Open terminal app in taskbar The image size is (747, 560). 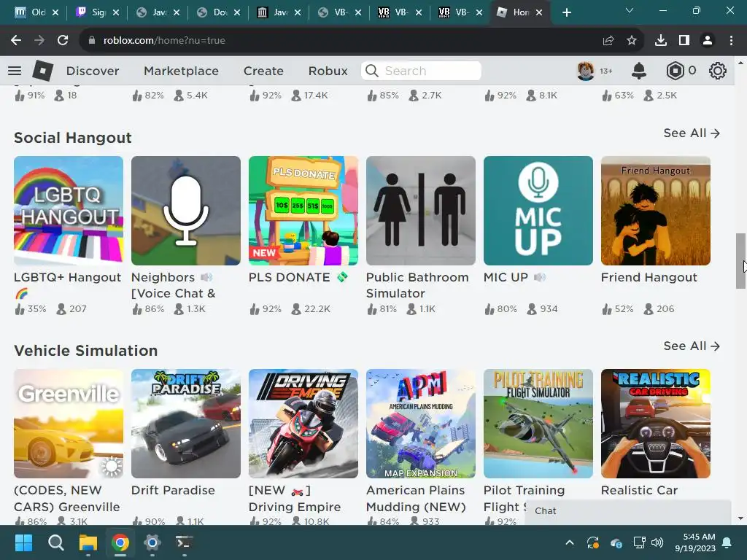[185, 542]
